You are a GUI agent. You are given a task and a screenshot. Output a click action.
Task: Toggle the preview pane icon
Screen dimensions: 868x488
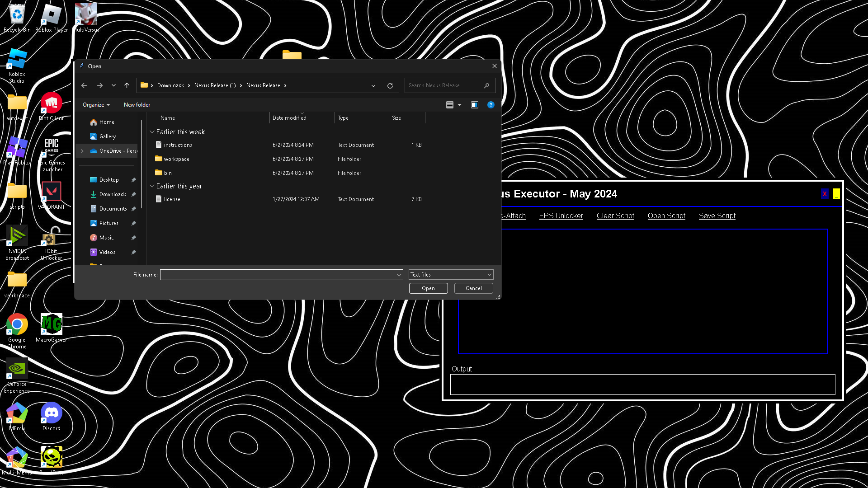click(x=474, y=105)
